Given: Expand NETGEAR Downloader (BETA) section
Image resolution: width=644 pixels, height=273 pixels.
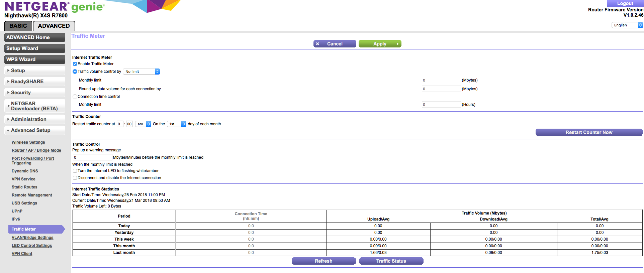Looking at the screenshot, I should point(35,106).
